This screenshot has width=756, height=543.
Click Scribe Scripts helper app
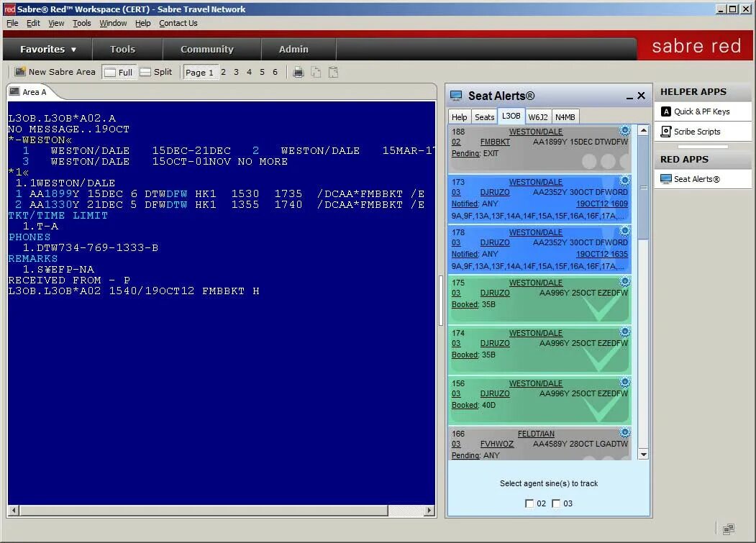(x=703, y=132)
